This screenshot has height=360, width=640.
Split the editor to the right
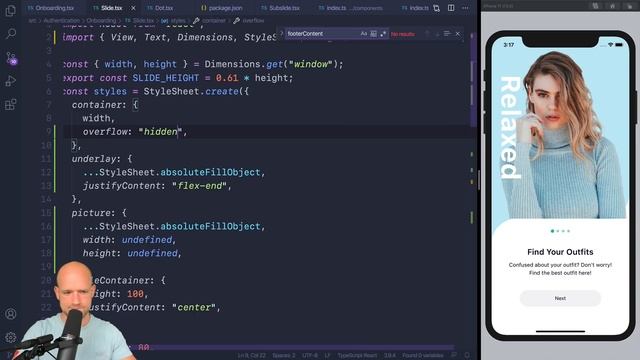[x=451, y=8]
